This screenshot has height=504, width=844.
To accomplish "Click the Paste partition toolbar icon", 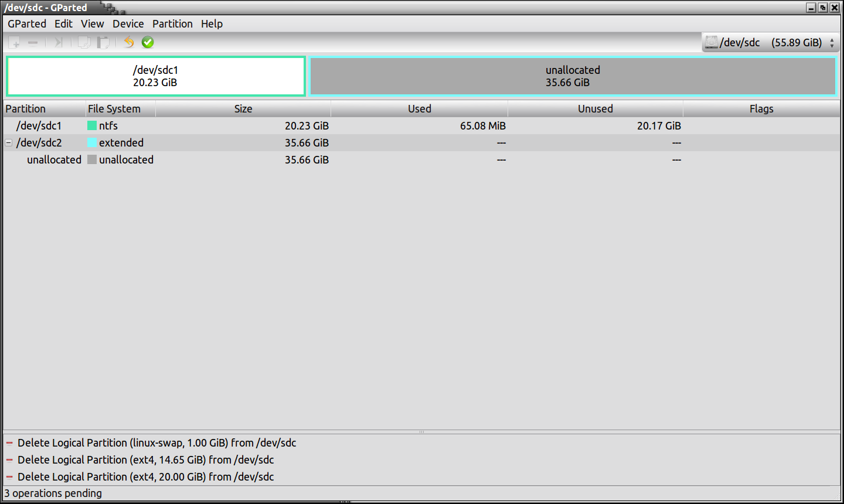I will (x=103, y=42).
